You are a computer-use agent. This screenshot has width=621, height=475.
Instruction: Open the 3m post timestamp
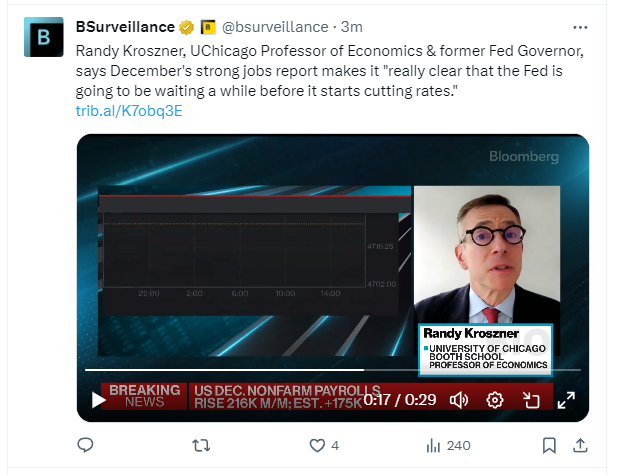351,27
